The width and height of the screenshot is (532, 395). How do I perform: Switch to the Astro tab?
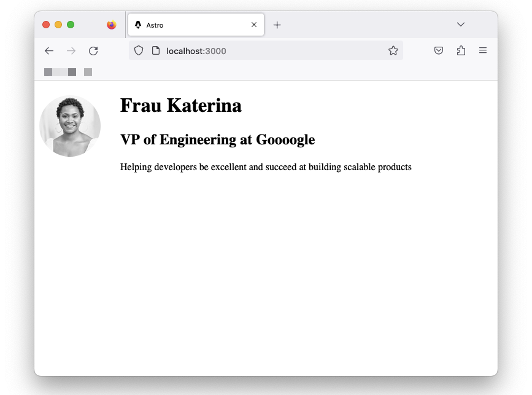tap(184, 25)
